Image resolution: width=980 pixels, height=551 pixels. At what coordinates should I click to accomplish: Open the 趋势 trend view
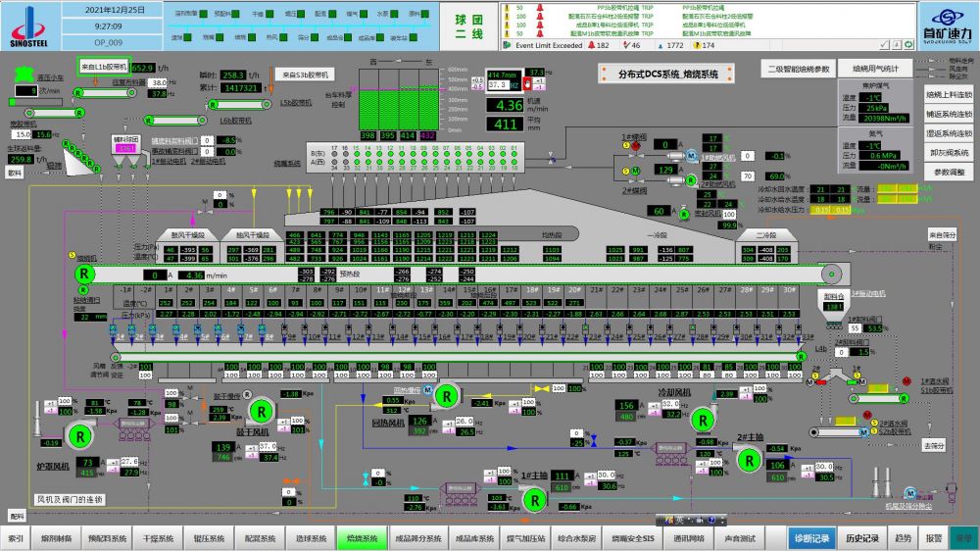tap(904, 538)
